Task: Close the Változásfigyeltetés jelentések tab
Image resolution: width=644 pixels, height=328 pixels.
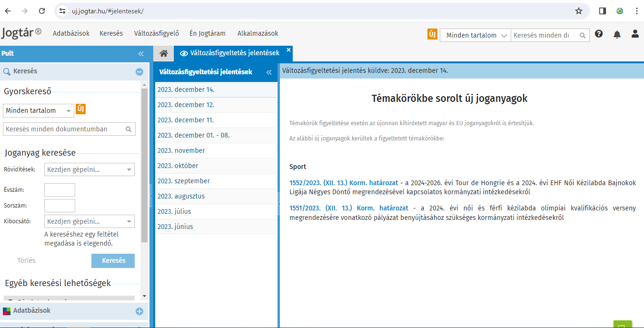Action: [288, 50]
